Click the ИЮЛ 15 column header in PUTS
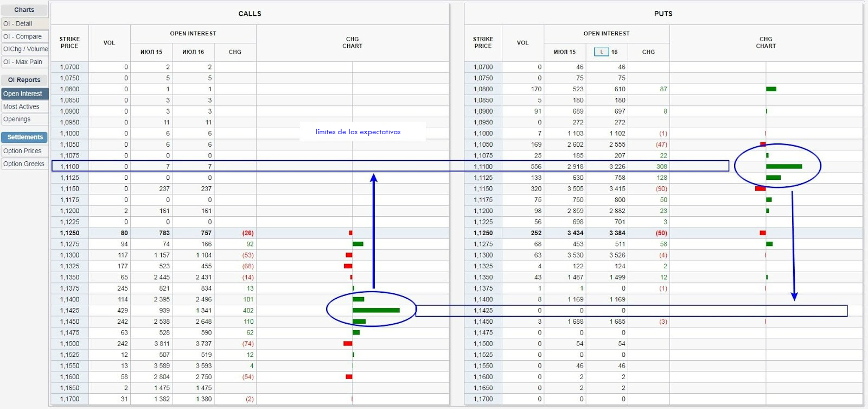This screenshot has width=868, height=409. coord(564,52)
